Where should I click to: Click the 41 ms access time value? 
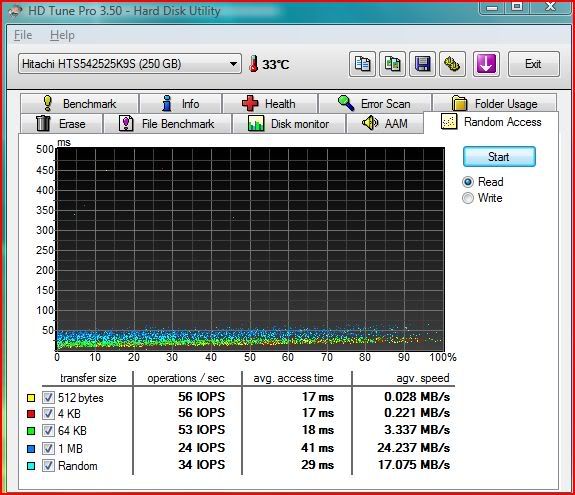pyautogui.click(x=318, y=448)
